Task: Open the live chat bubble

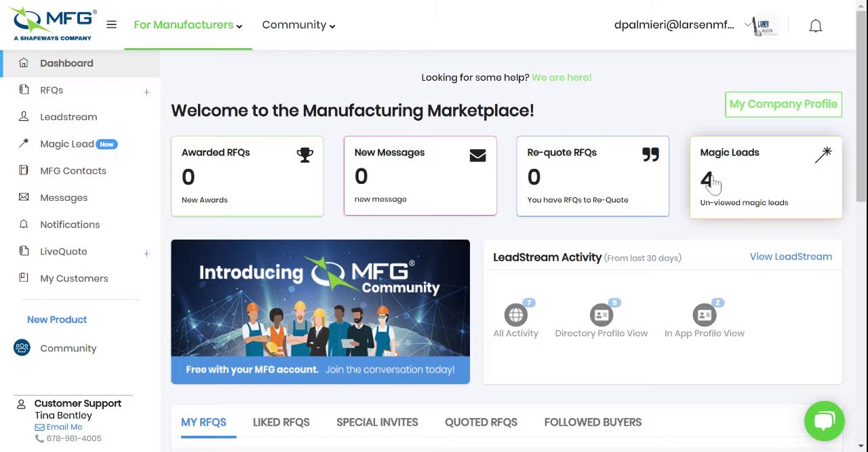Action: (x=824, y=421)
